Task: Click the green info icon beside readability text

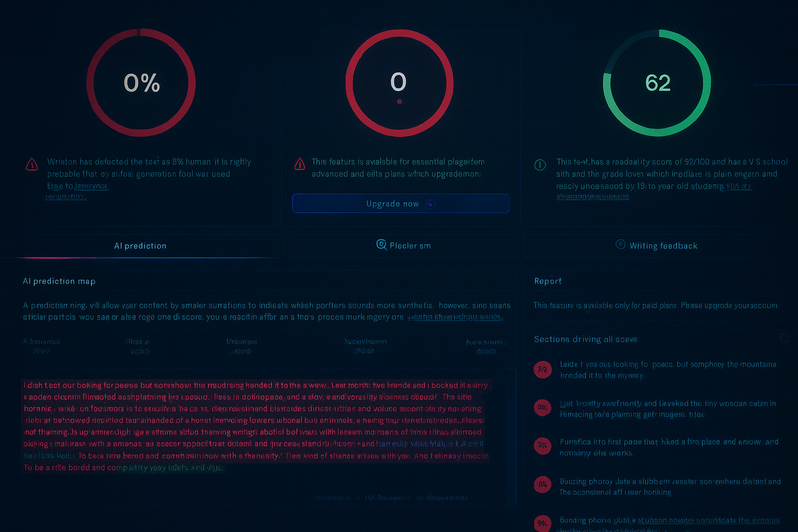Action: [x=540, y=165]
